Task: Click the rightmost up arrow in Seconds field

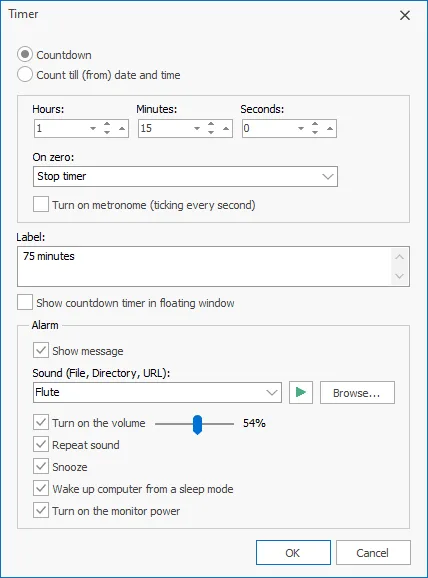Action: [330, 129]
